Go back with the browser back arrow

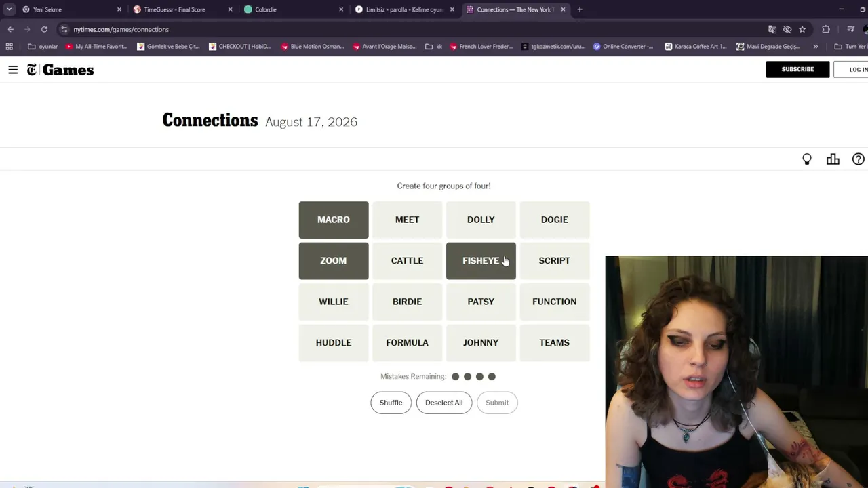point(11,29)
